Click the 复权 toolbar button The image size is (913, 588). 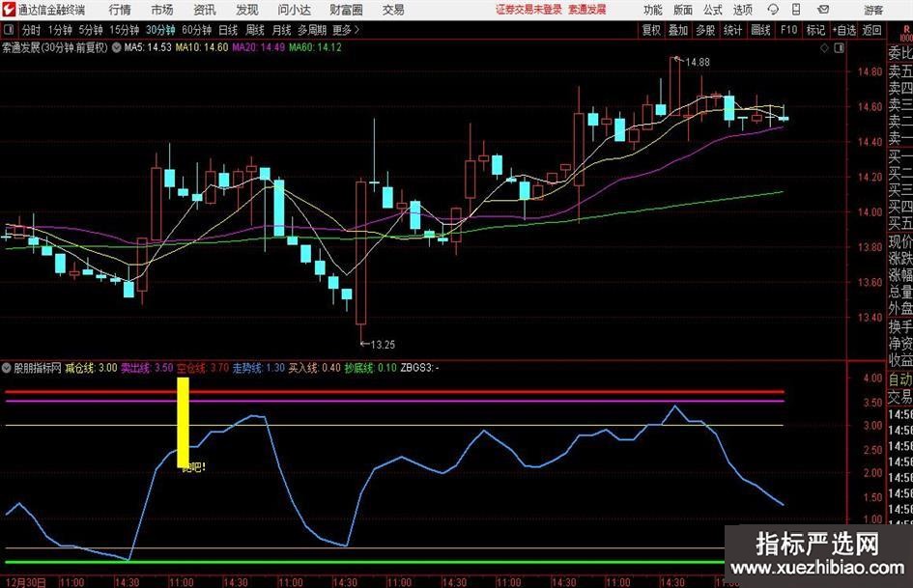(x=651, y=30)
